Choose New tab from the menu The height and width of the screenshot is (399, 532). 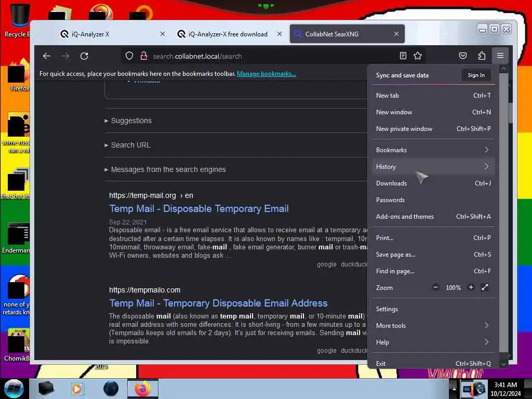tap(433, 96)
